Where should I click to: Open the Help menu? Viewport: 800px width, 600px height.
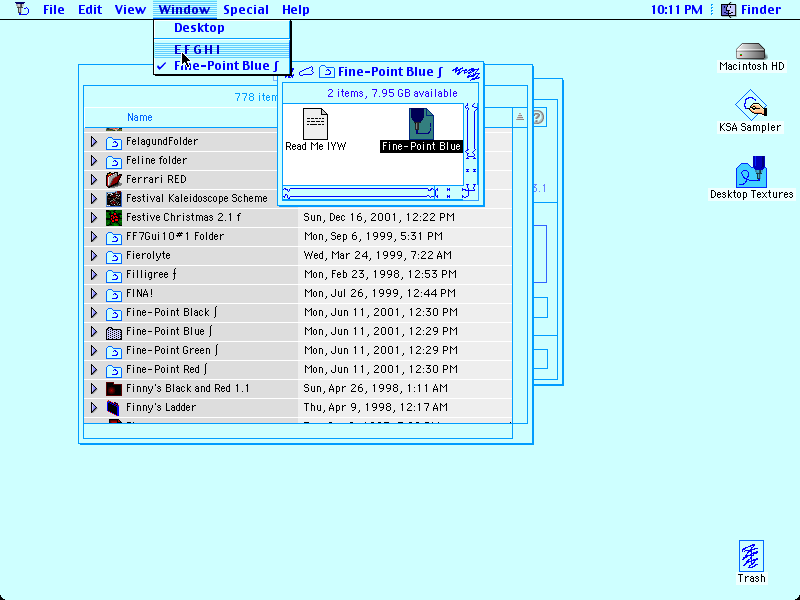point(295,10)
